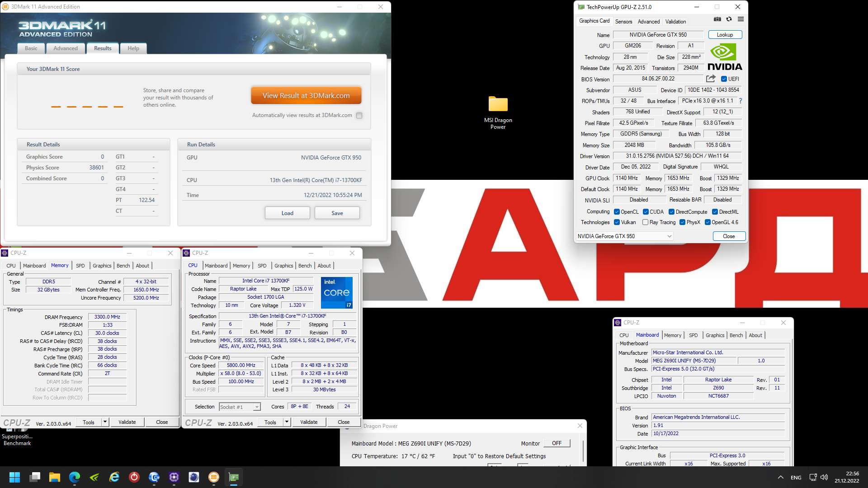Click the Load button in Run Details
This screenshot has width=868, height=488.
(x=288, y=213)
